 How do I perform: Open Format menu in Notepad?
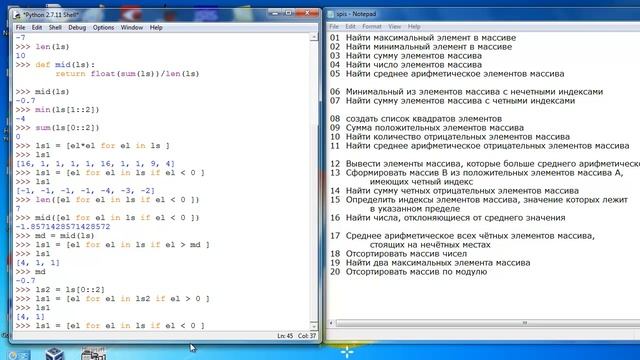[372, 27]
